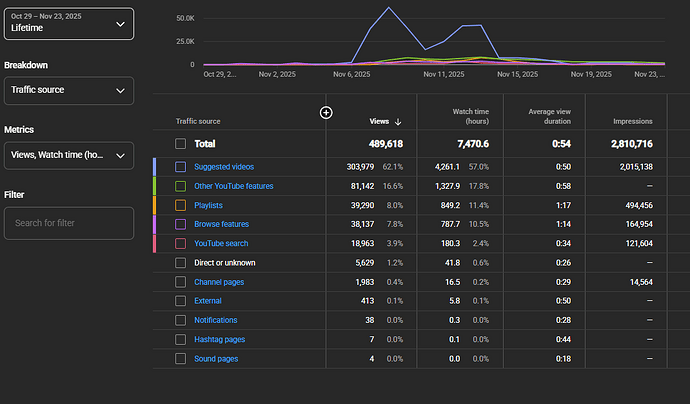Screen dimensions: 690x404
Task: Open the Other YouTube features link
Action: tap(234, 186)
